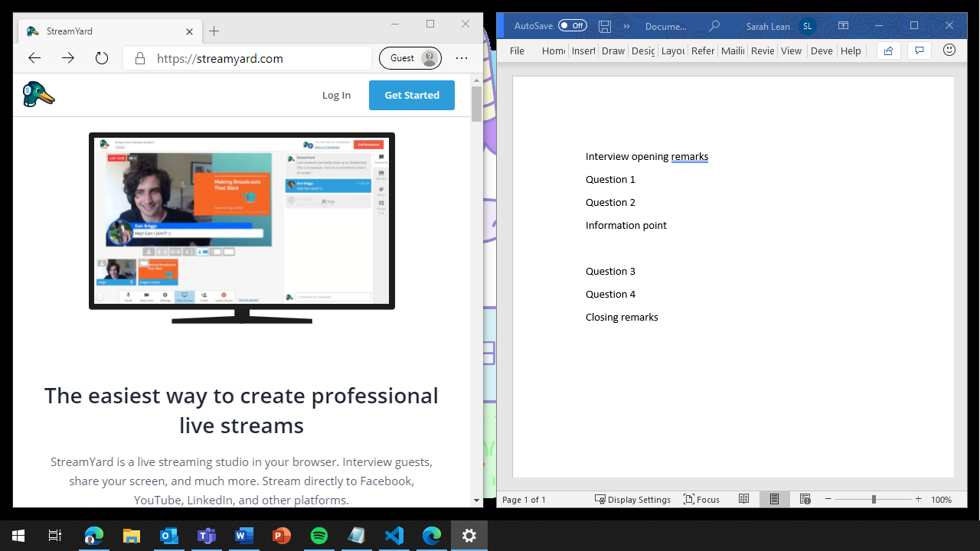Click the underlined word "remarks"
The image size is (980, 551).
690,156
